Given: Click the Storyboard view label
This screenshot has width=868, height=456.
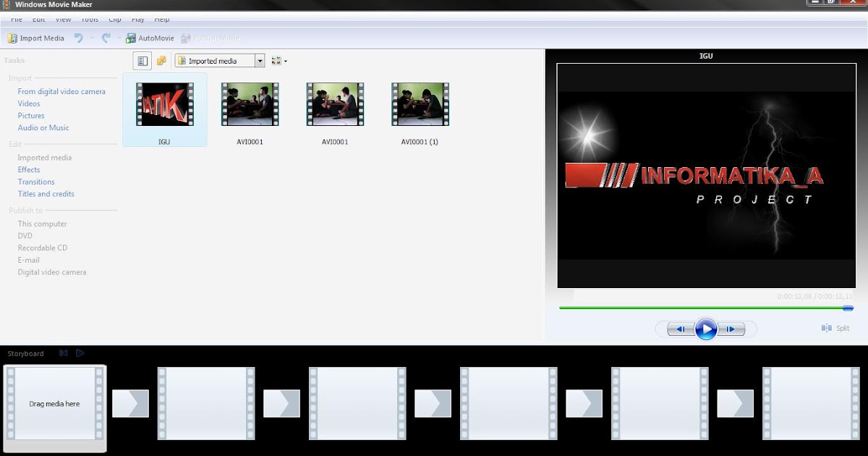Looking at the screenshot, I should [25, 354].
